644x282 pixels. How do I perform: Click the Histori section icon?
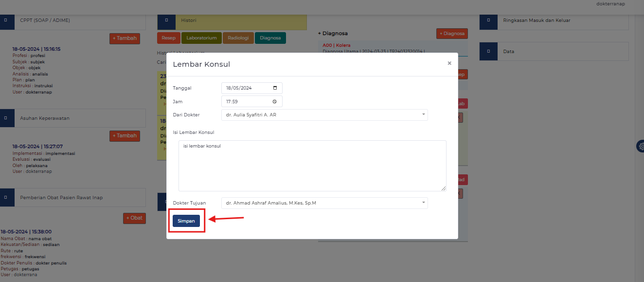coord(166,20)
